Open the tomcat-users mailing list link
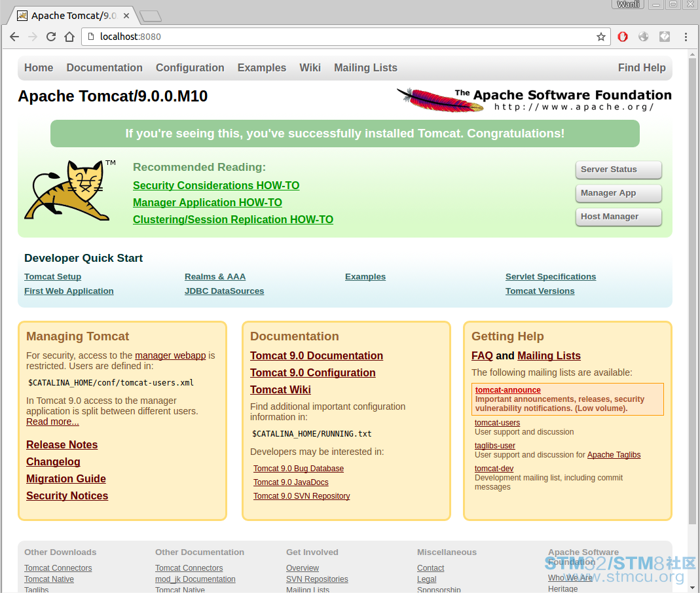Image resolution: width=700 pixels, height=593 pixels. [x=497, y=423]
